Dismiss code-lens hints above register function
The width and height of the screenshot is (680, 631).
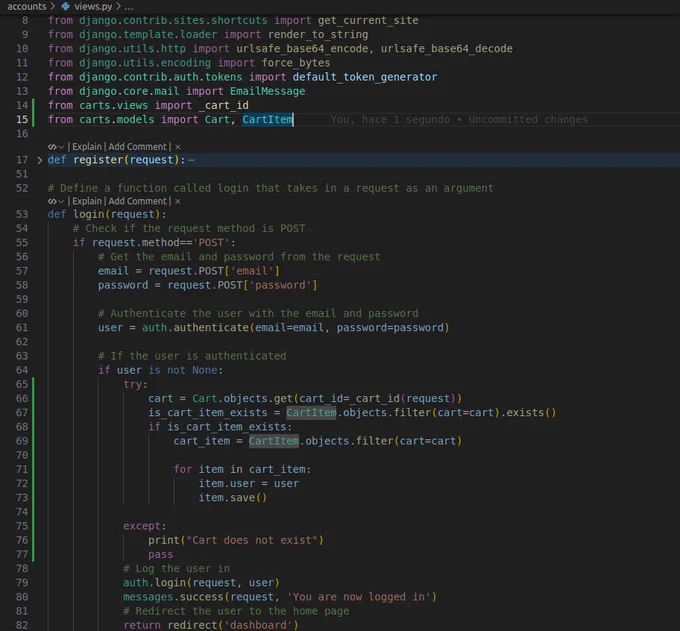coord(178,147)
